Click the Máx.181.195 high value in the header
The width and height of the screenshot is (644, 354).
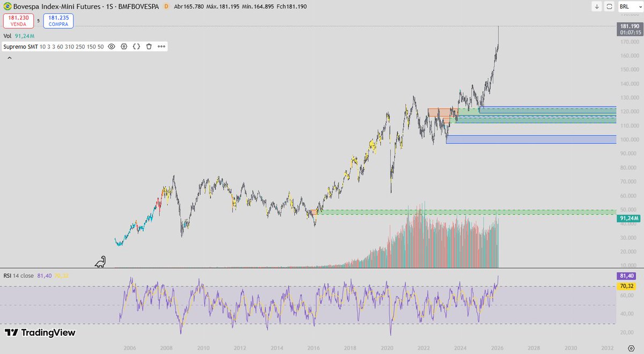tap(222, 6)
